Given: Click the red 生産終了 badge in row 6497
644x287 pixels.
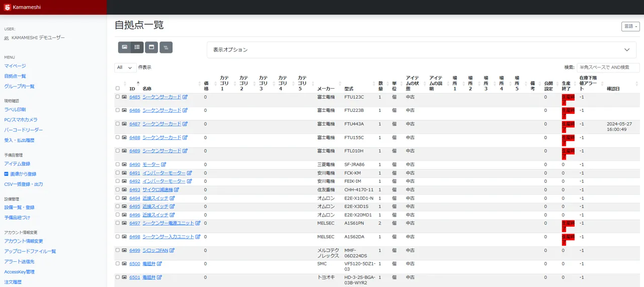Looking at the screenshot, I should pos(568,226).
